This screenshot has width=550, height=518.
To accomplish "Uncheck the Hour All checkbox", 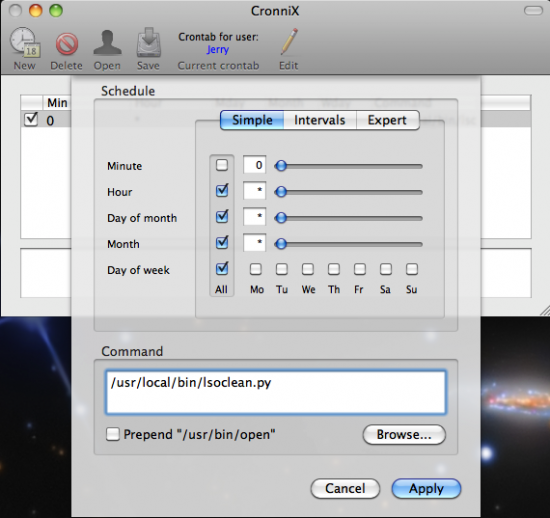I will 222,191.
